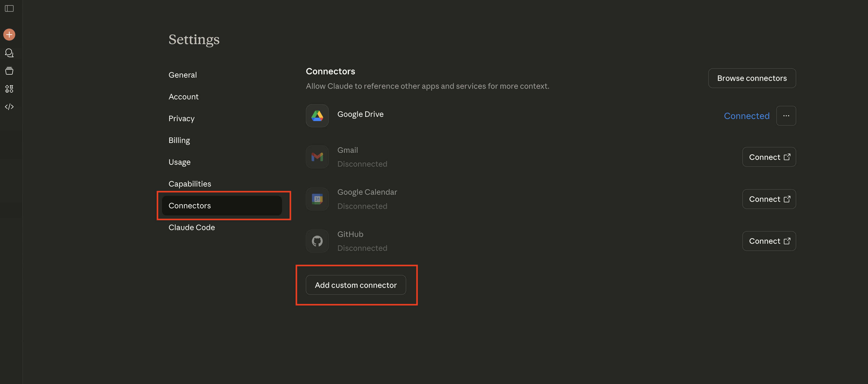Open Chats from the sidebar
Screen dimensions: 868x384
[9, 53]
